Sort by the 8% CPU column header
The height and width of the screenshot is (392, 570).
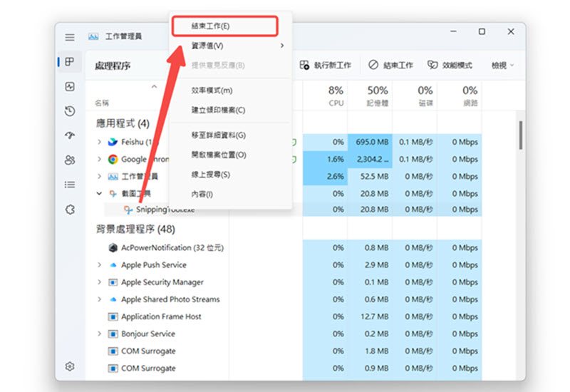pyautogui.click(x=325, y=96)
